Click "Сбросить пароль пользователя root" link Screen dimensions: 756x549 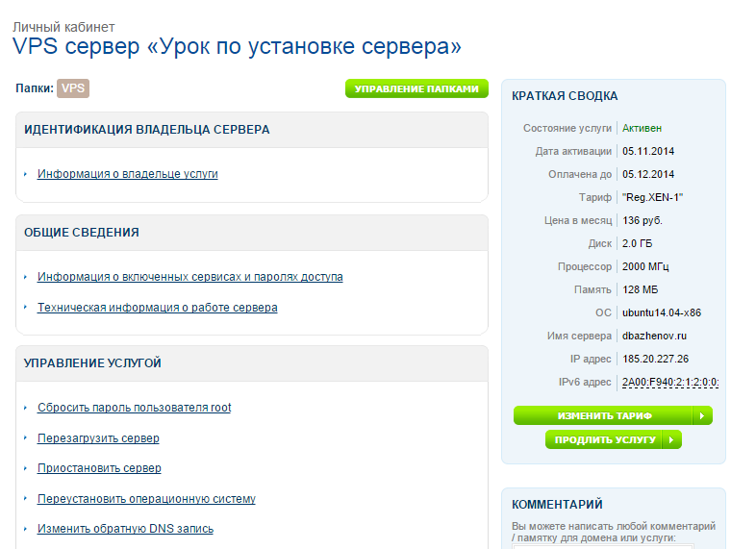[134, 408]
